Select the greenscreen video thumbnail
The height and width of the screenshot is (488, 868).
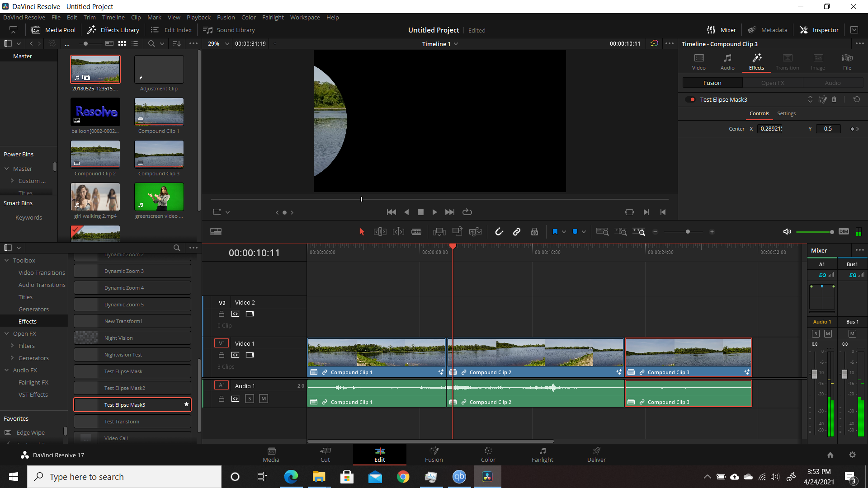point(159,197)
